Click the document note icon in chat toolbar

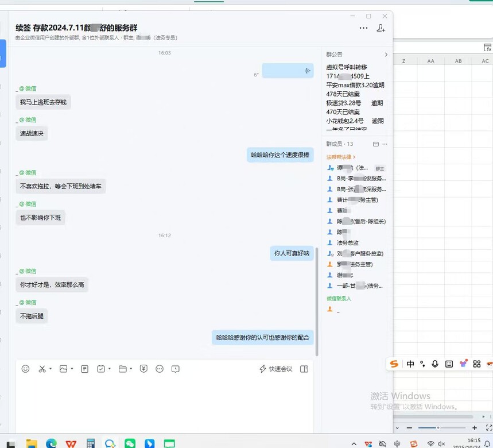(x=84, y=369)
